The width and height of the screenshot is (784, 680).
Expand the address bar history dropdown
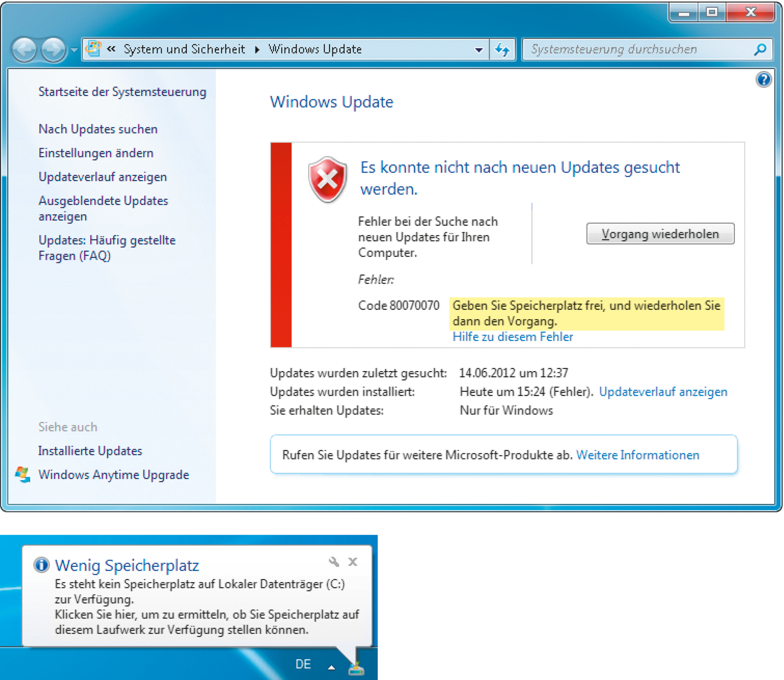(x=479, y=50)
